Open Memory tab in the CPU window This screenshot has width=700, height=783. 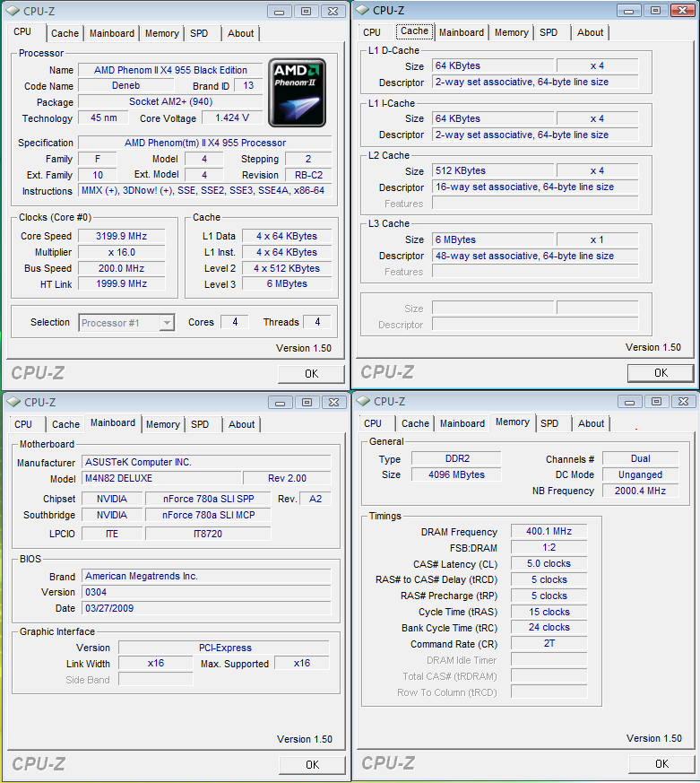point(161,33)
